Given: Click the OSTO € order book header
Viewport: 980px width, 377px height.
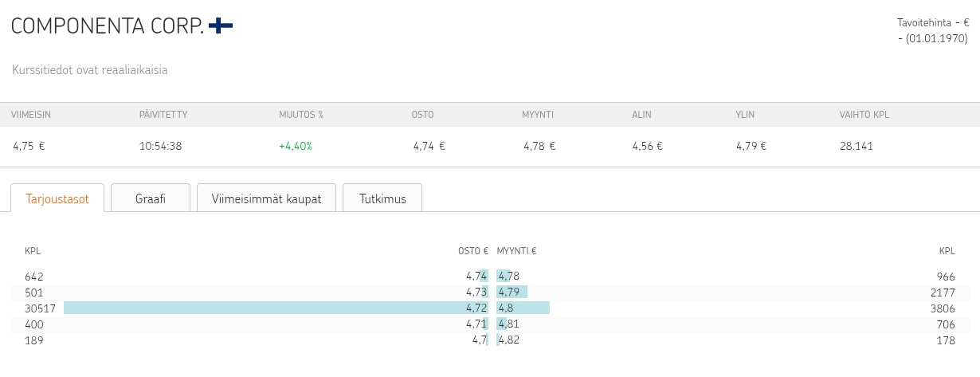Looking at the screenshot, I should [x=473, y=251].
